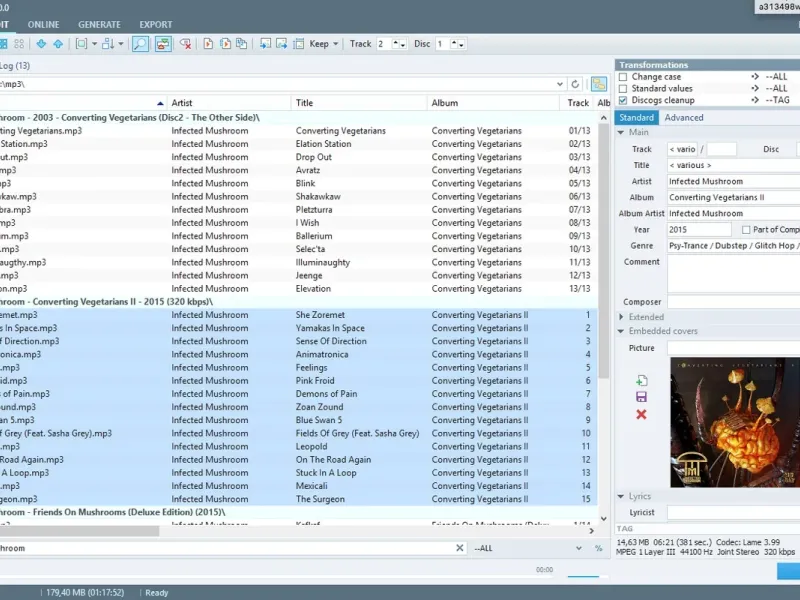800x600 pixels.
Task: Expand the Extended section
Action: [x=645, y=317]
